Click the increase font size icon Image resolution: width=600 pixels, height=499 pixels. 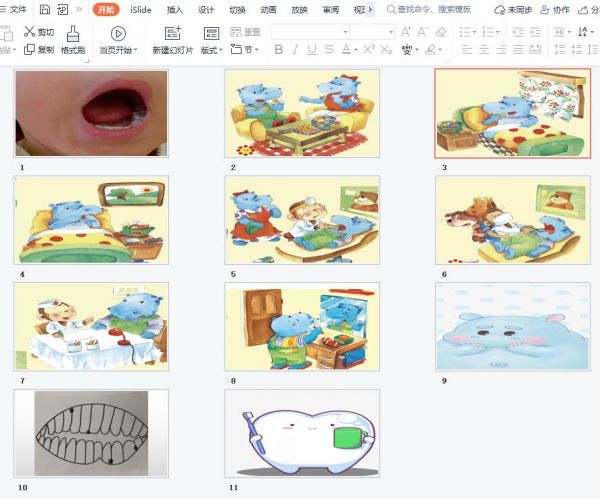tap(406, 32)
